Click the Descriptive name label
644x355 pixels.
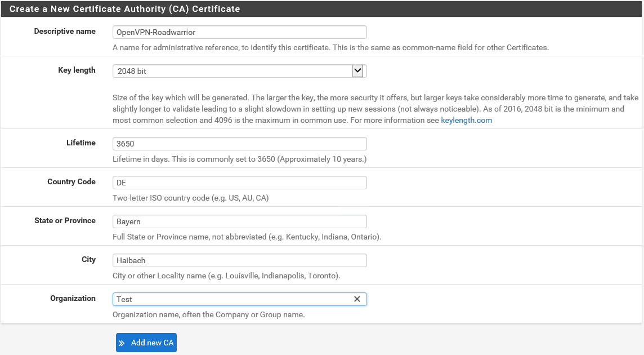(x=65, y=32)
